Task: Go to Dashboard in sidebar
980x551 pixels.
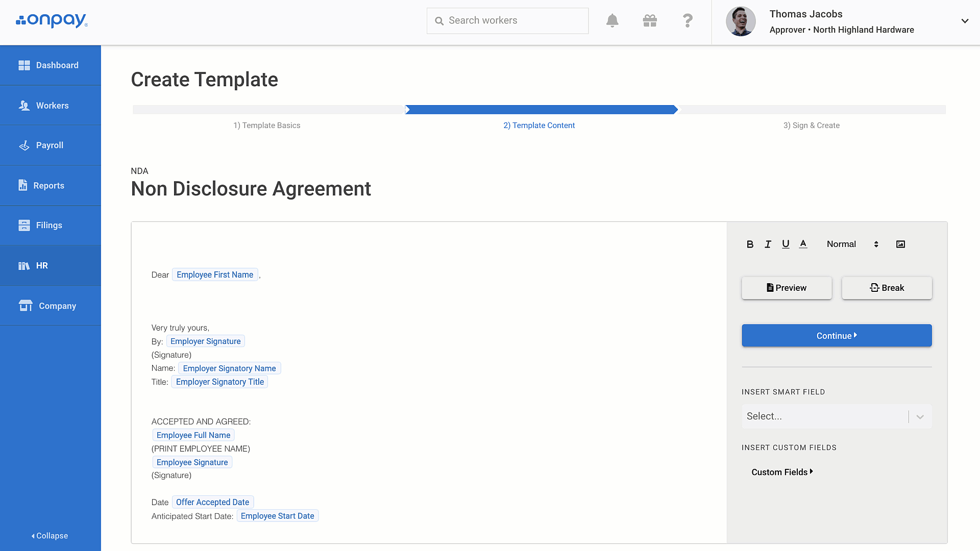Action: [x=51, y=65]
